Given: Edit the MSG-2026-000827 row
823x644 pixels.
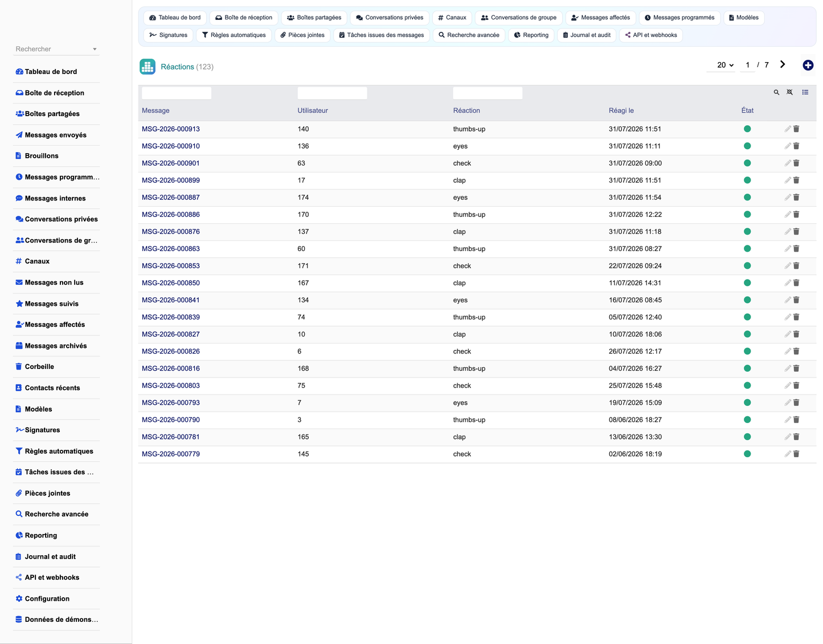Looking at the screenshot, I should (788, 334).
